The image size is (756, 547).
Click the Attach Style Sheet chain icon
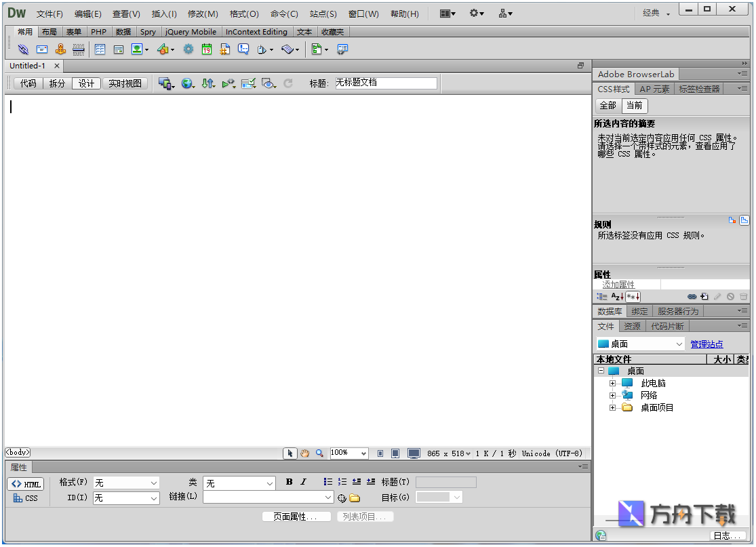692,297
